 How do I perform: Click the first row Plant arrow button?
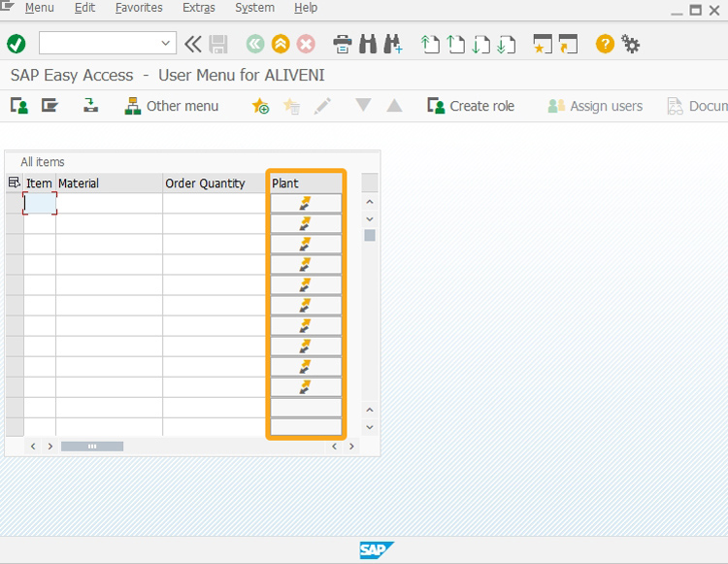[306, 203]
